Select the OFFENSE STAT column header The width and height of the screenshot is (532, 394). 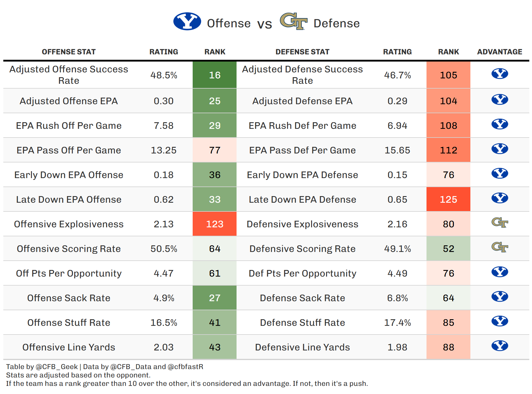tap(69, 52)
